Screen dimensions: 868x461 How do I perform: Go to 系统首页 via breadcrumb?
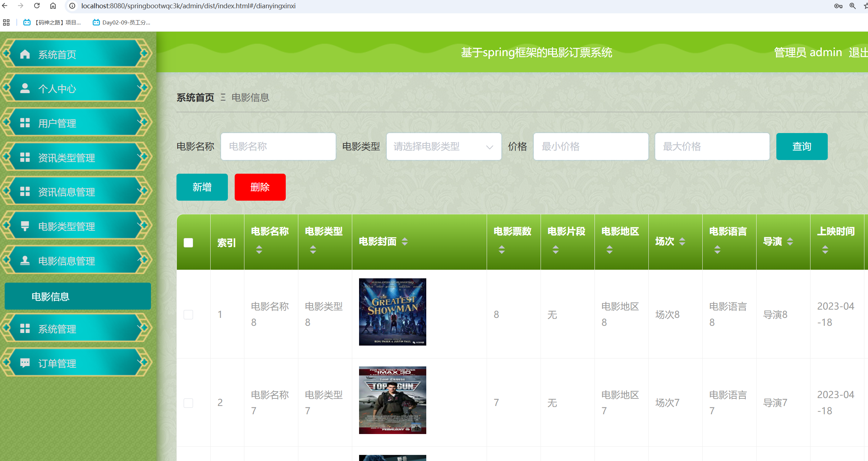coord(195,97)
